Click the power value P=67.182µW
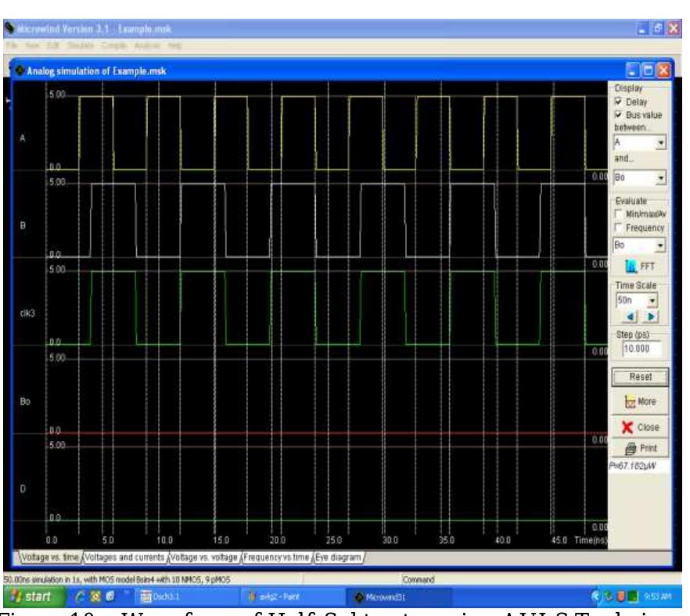 pos(632,466)
